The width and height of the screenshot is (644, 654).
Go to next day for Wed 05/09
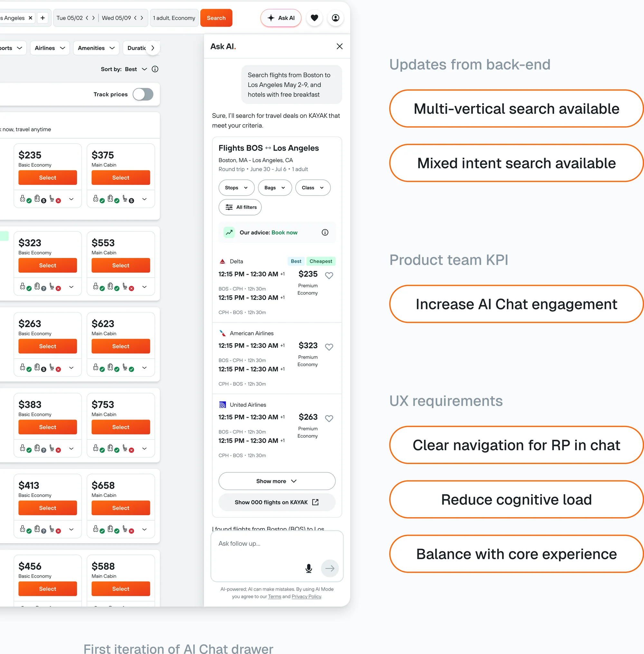click(x=142, y=18)
